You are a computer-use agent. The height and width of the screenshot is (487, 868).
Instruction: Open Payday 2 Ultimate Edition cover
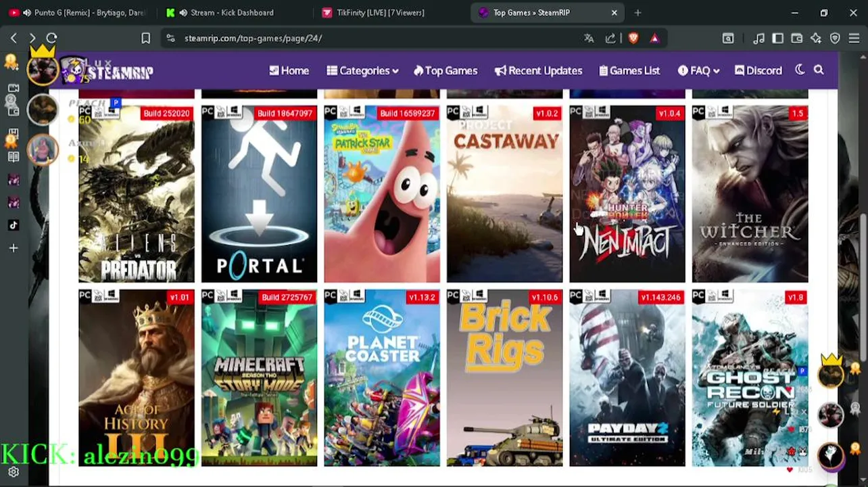(x=627, y=377)
